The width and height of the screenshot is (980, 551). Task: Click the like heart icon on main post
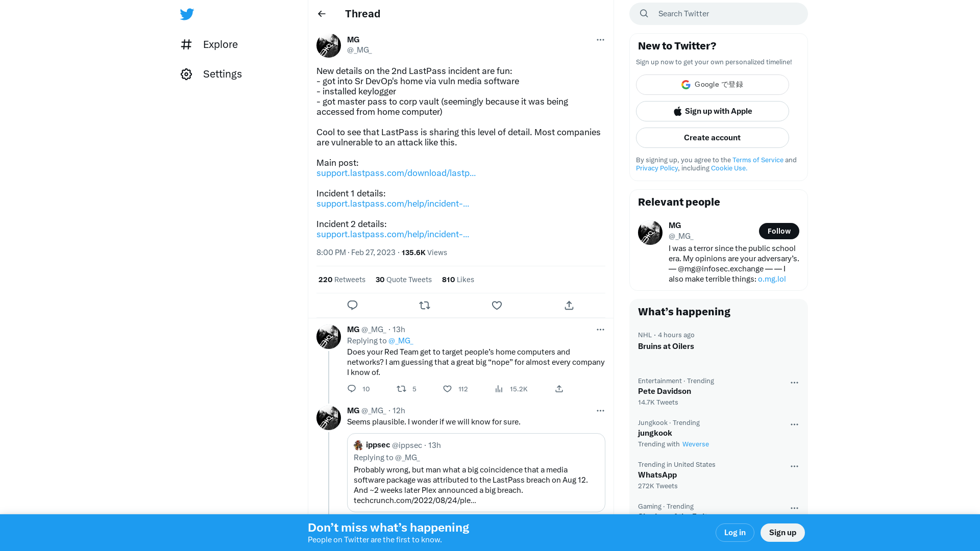[497, 305]
